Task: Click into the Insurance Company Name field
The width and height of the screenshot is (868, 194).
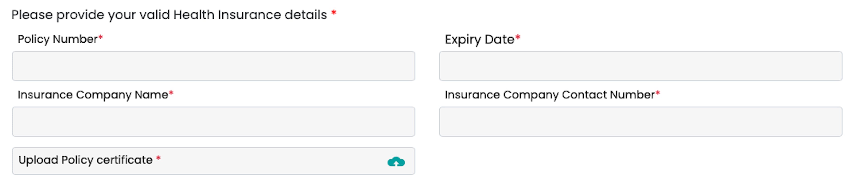Action: pyautogui.click(x=214, y=122)
